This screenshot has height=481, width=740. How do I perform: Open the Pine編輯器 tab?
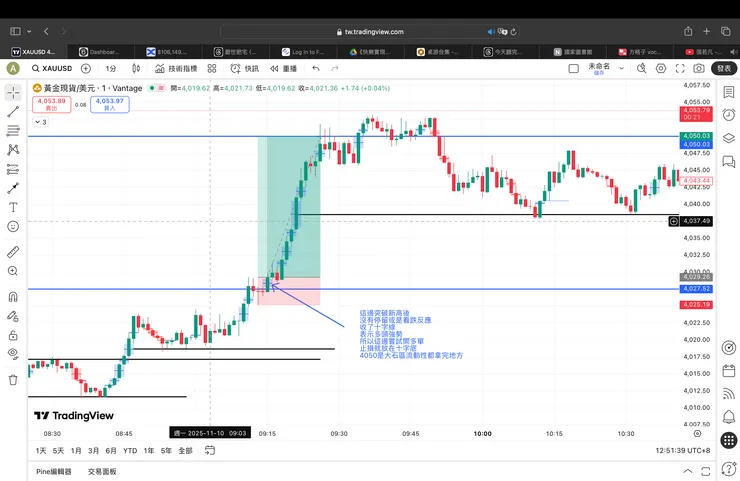(54, 471)
